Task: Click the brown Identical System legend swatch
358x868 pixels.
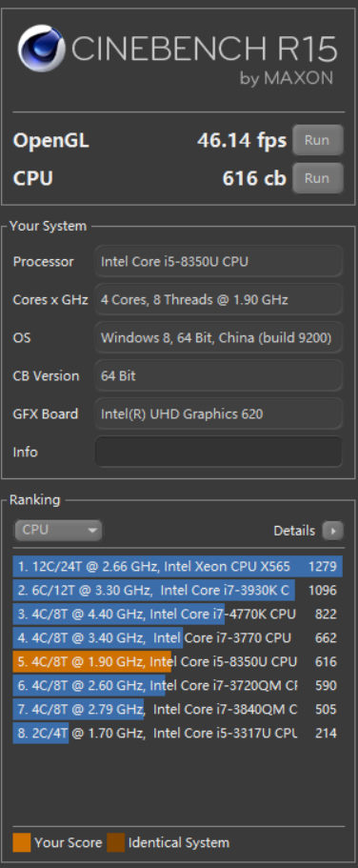Action: coord(115,842)
